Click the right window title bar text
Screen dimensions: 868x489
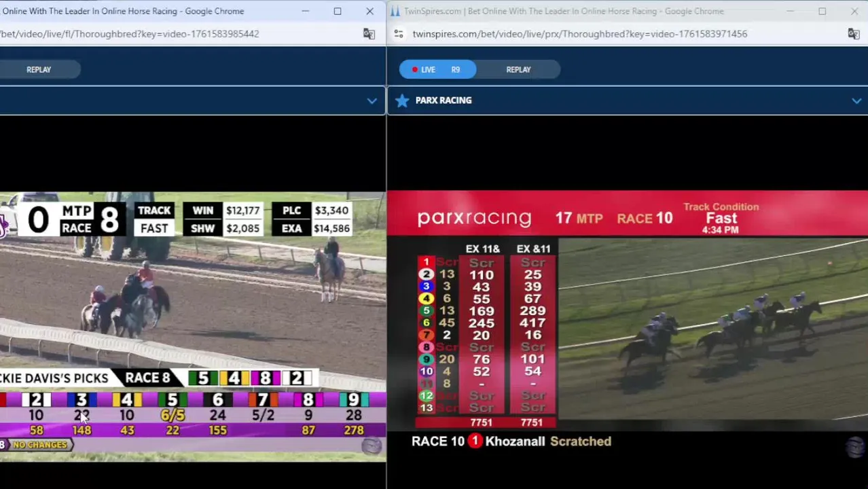(564, 11)
